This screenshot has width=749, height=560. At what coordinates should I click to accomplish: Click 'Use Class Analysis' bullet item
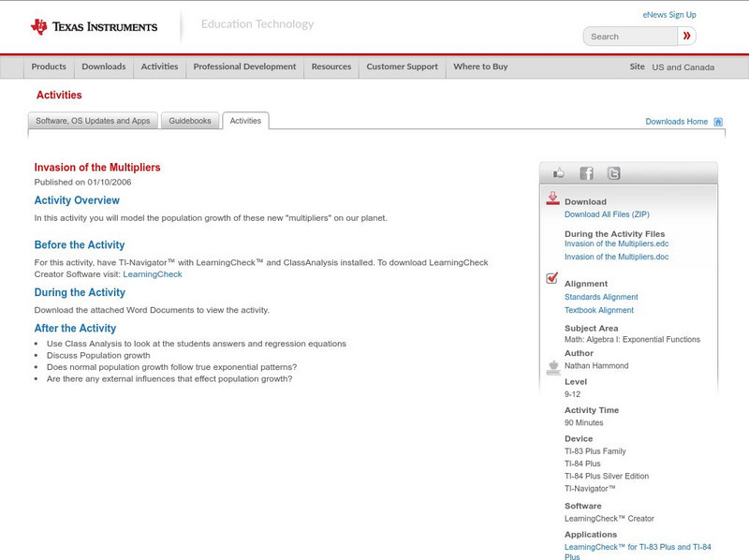[197, 344]
